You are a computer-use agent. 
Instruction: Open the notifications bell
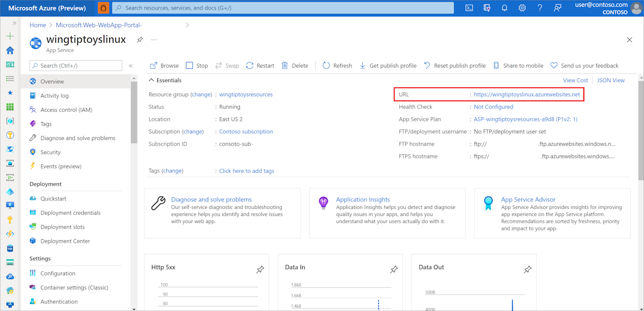click(x=504, y=8)
